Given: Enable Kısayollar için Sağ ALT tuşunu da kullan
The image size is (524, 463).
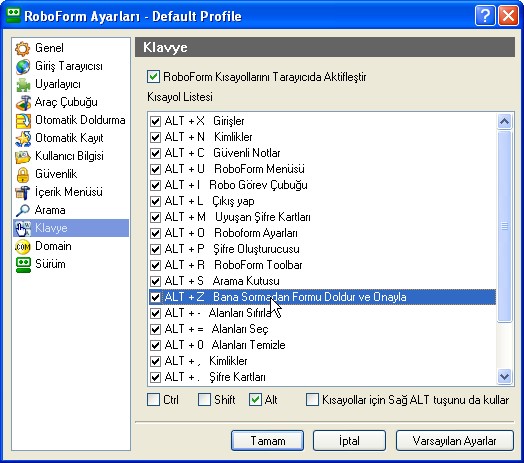Looking at the screenshot, I should [312, 399].
